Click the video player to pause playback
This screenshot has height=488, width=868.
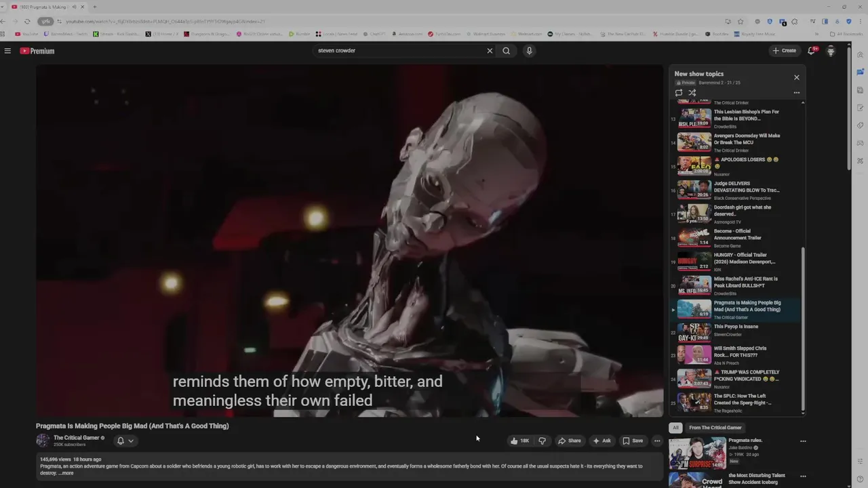pyautogui.click(x=350, y=241)
